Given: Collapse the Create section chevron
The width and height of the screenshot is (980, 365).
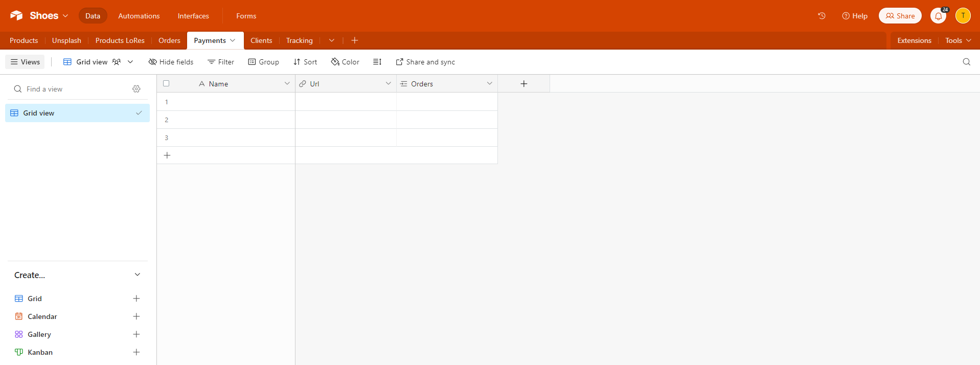Looking at the screenshot, I should (137, 275).
